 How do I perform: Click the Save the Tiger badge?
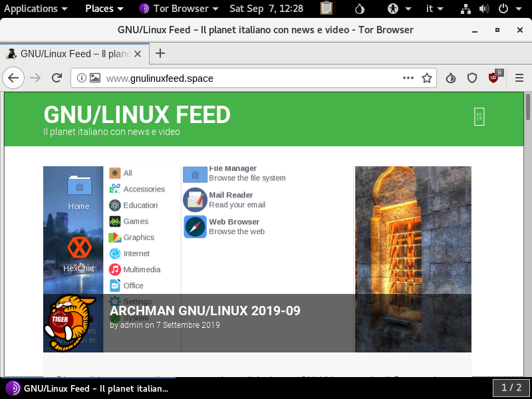[70, 323]
